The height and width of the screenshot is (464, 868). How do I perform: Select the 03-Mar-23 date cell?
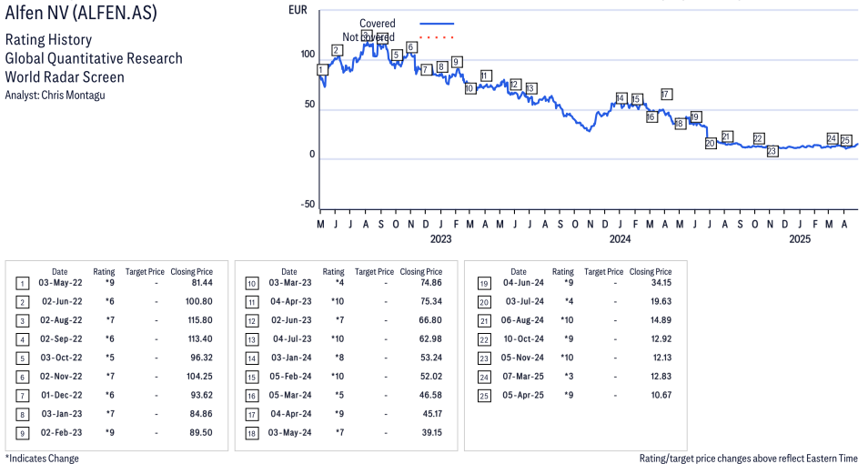tap(290, 282)
